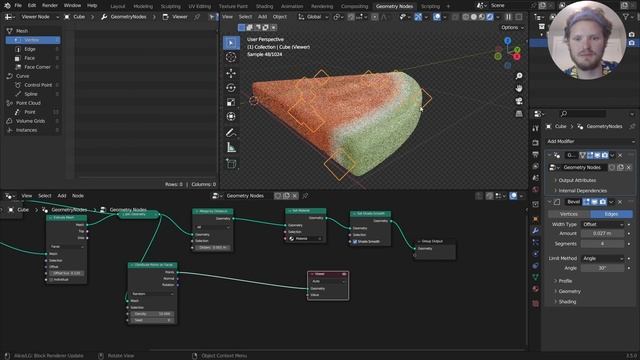This screenshot has height=360, width=640.
Task: Toggle Individual checkbox in Extrude Mesh node
Action: click(51, 280)
